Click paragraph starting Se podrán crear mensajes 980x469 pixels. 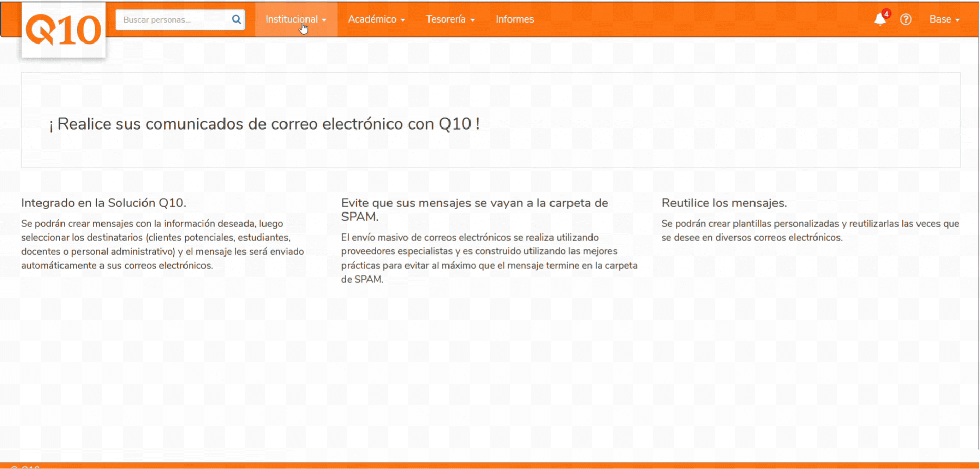pos(163,244)
